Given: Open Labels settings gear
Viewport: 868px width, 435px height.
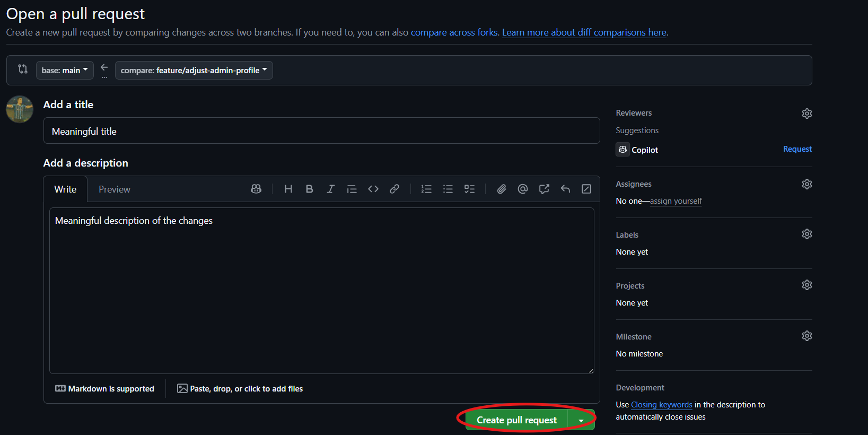Looking at the screenshot, I should click(x=806, y=234).
